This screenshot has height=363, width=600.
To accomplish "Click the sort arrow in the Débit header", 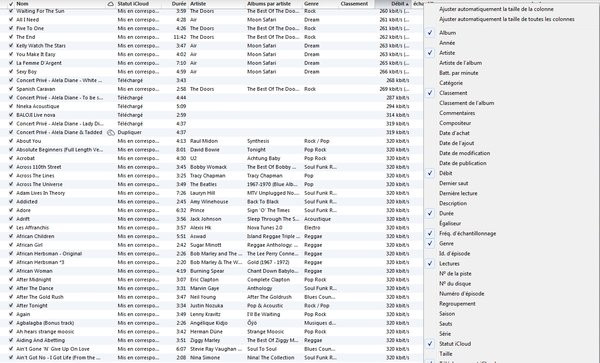I will click(x=407, y=4).
